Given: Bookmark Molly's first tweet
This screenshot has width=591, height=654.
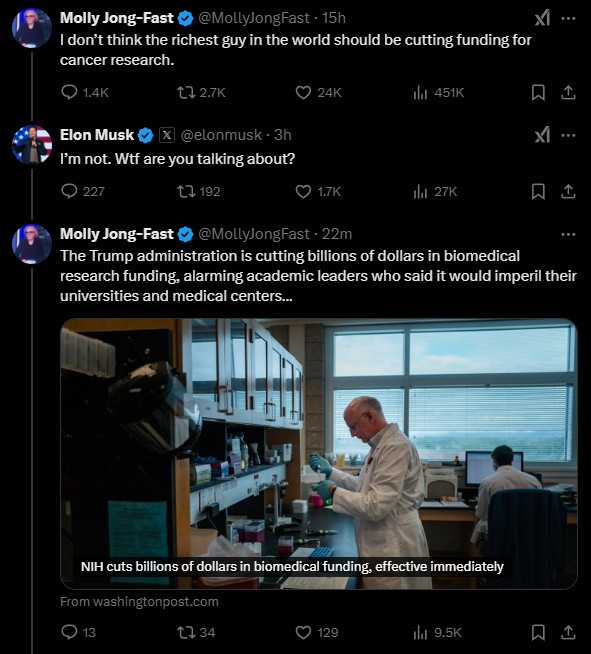Looking at the screenshot, I should click(538, 92).
